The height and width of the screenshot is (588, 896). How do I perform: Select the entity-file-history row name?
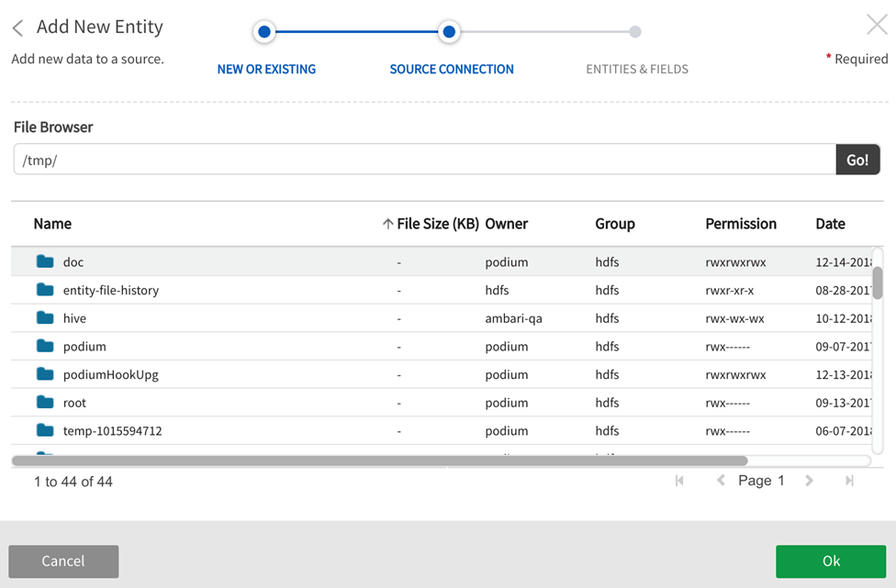coord(111,290)
